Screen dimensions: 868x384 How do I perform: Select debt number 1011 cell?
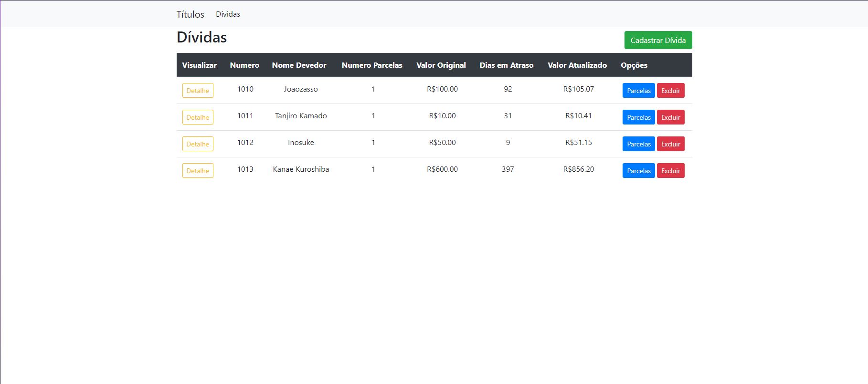coord(245,116)
